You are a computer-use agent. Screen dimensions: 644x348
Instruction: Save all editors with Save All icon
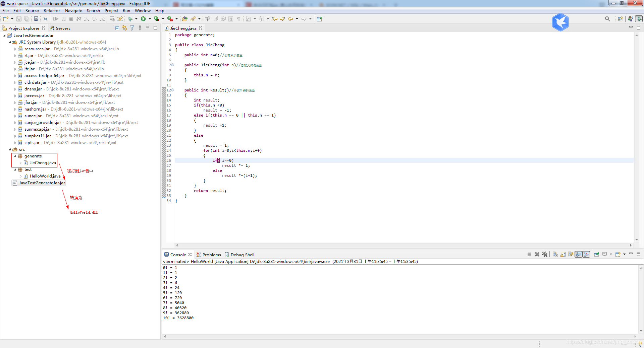coord(27,19)
